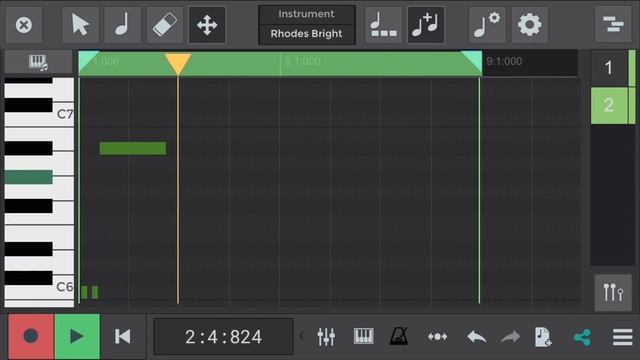
Task: Open the note settings gear-note icon
Action: 487,25
